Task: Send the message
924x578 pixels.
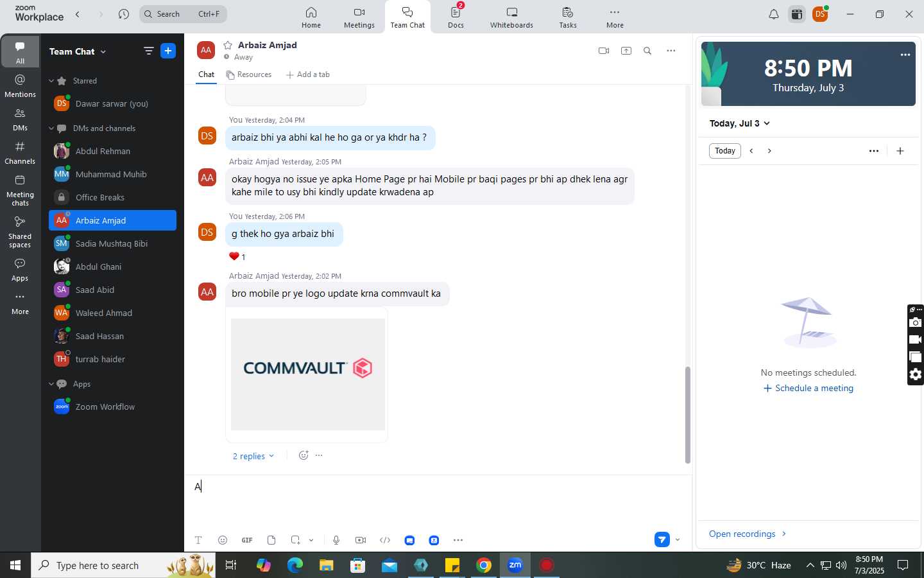Action: [662, 539]
